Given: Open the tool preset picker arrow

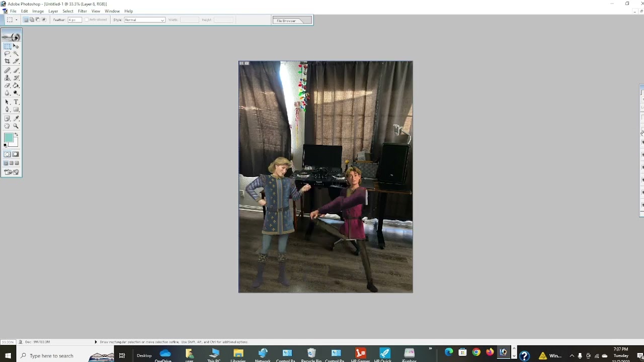Looking at the screenshot, I should [16, 20].
